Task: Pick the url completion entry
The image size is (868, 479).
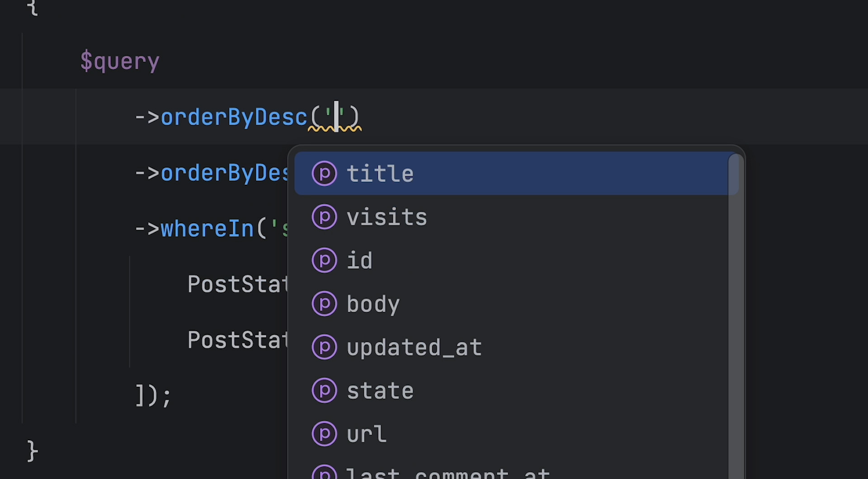Action: pyautogui.click(x=516, y=434)
